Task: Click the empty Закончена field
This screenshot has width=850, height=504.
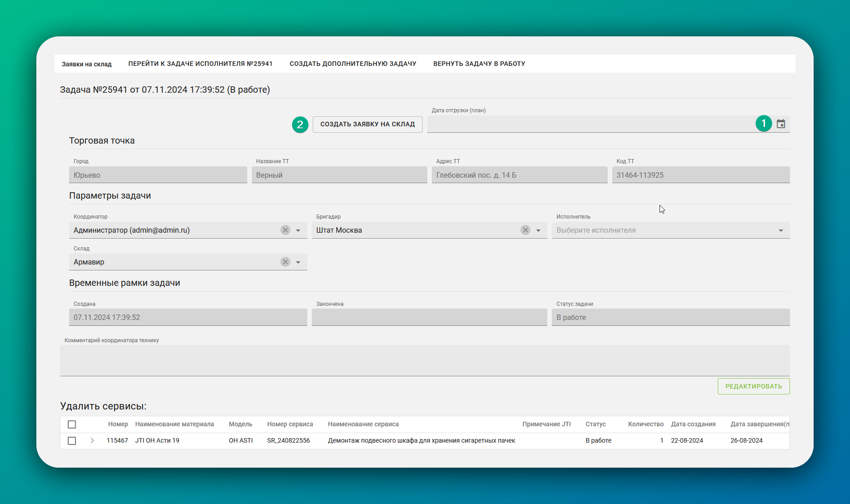Action: coord(430,317)
